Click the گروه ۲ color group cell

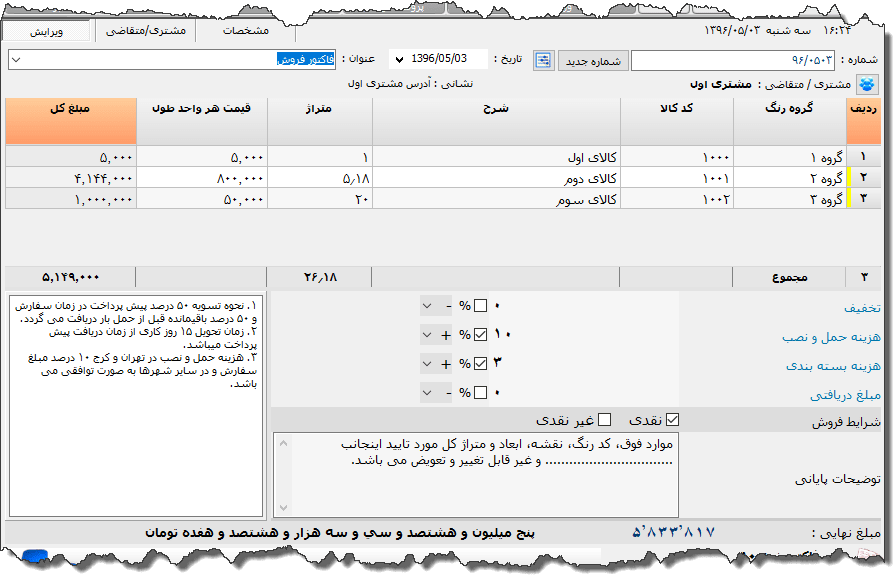pyautogui.click(x=790, y=178)
